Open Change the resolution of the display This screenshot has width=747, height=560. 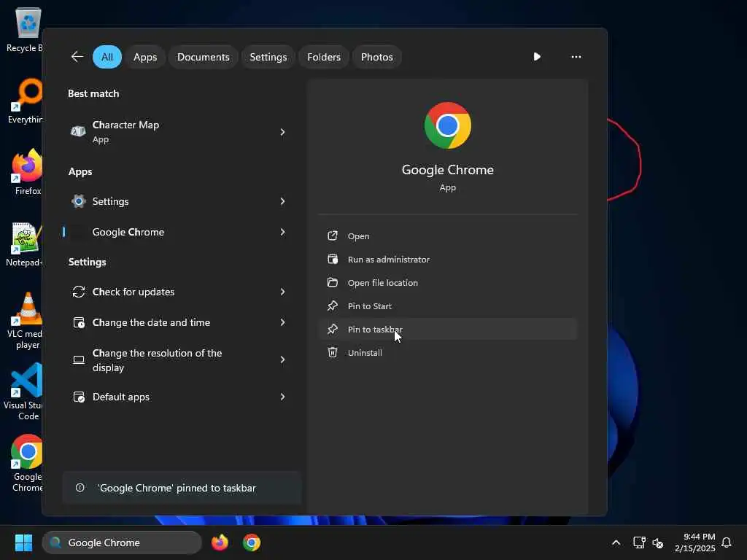point(179,360)
